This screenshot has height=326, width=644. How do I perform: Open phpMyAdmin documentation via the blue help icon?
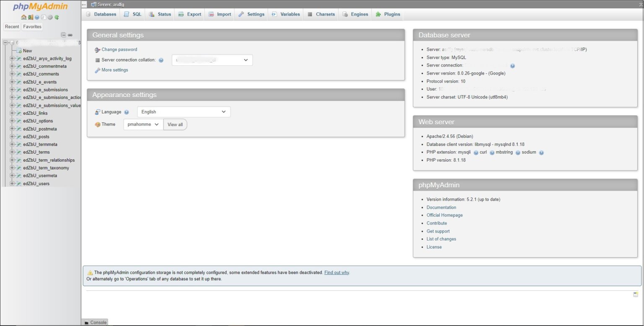click(36, 18)
